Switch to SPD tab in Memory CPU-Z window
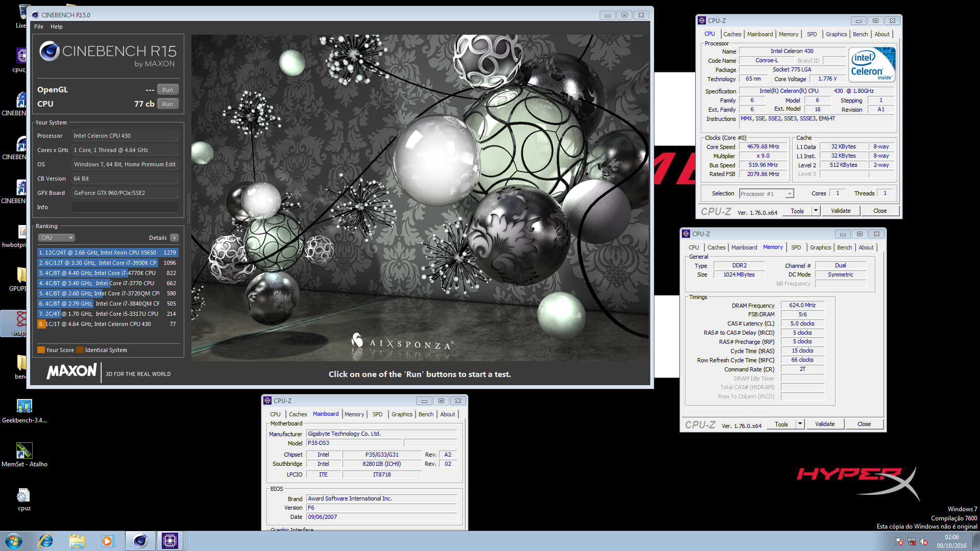Screen dimensions: 980x551 point(796,247)
